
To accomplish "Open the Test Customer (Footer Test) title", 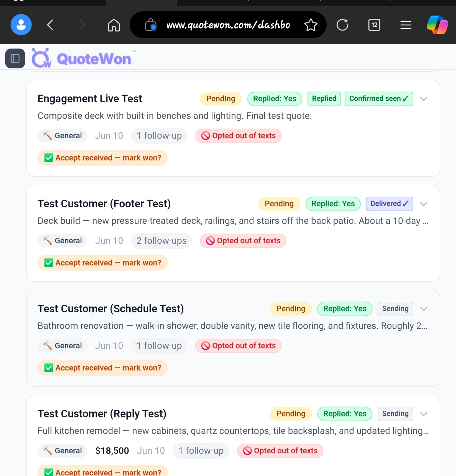I will click(104, 204).
